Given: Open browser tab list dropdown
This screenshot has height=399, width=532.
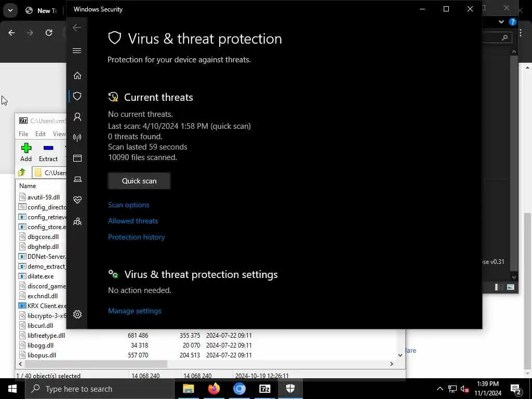Looking at the screenshot, I should (10, 10).
